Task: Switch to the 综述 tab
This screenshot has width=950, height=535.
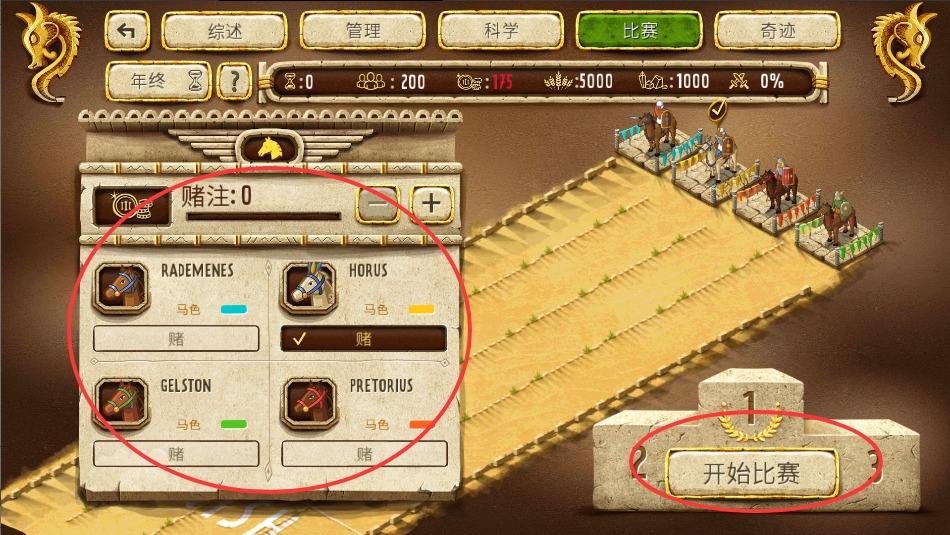Action: [224, 31]
